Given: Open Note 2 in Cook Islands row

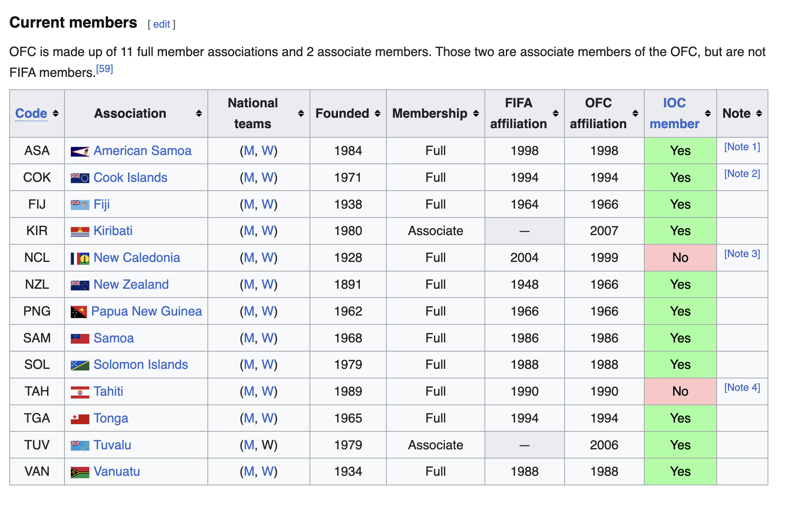Looking at the screenshot, I should click(x=742, y=174).
